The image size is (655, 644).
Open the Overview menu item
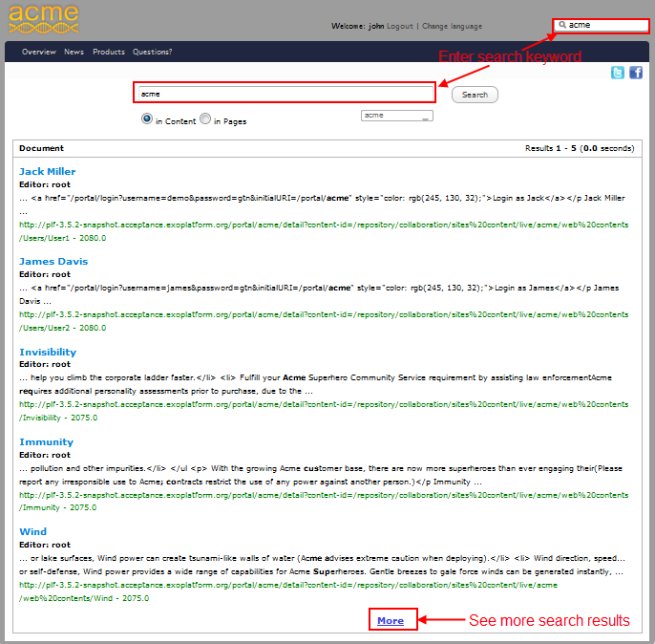pos(39,52)
